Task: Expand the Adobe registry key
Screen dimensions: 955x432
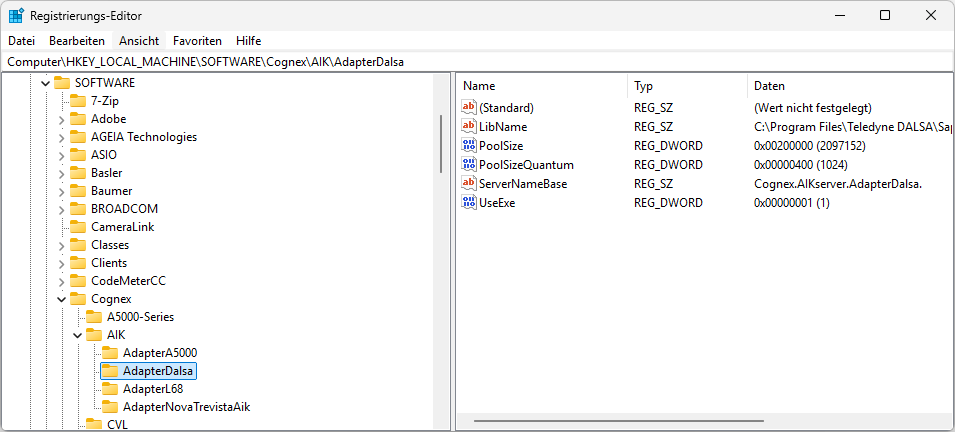Action: pyautogui.click(x=61, y=119)
